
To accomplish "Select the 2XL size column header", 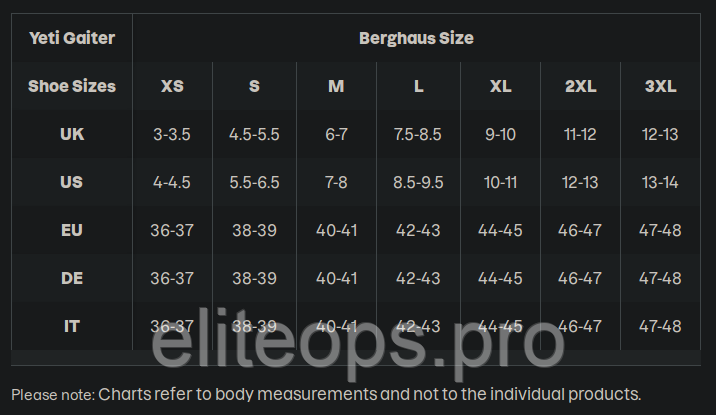I will pos(580,86).
